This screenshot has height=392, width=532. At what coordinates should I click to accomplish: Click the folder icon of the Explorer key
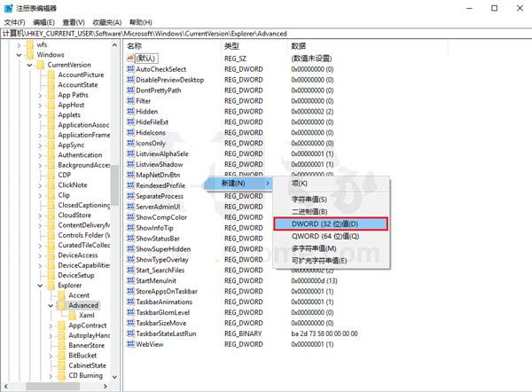point(51,285)
